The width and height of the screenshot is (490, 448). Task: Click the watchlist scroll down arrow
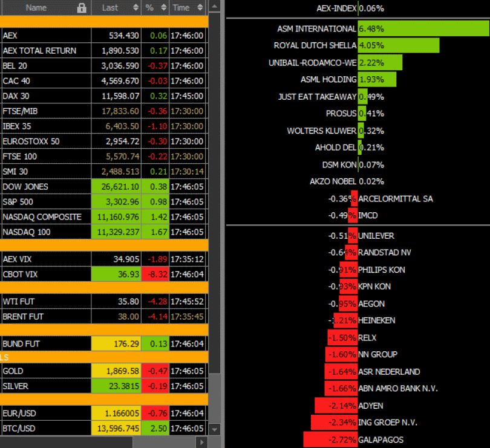tap(214, 430)
